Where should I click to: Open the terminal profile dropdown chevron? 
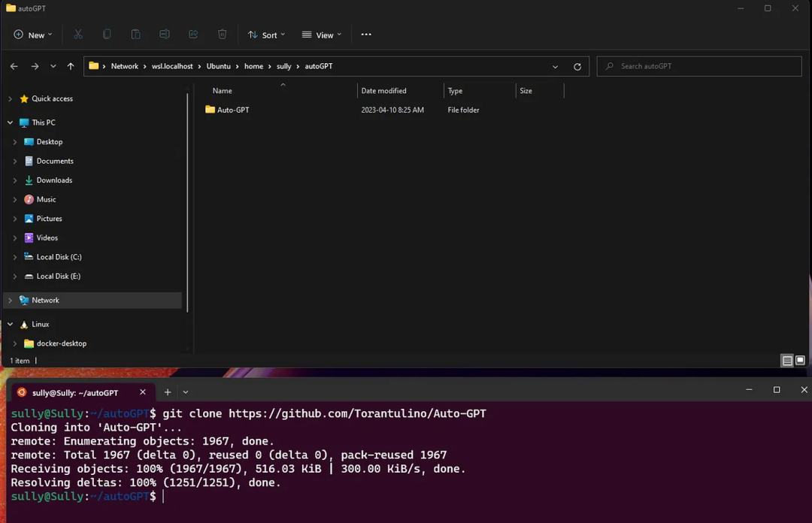185,391
